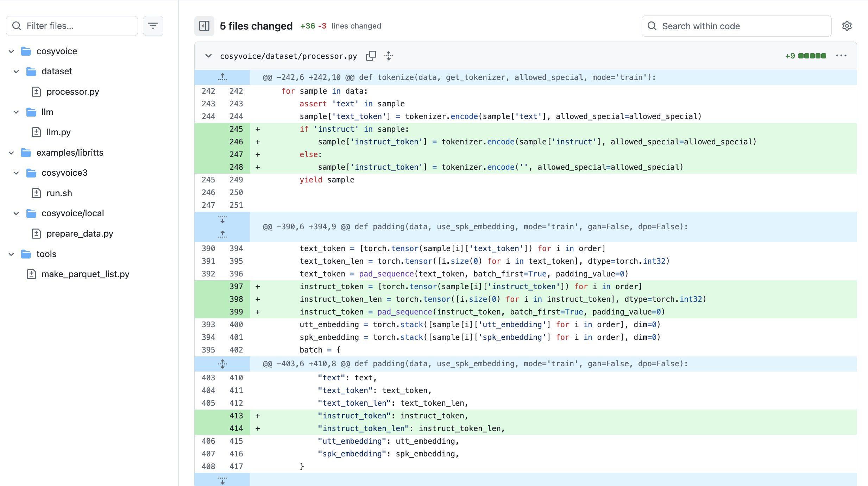
Task: Open diff view settings gear
Action: point(847,26)
